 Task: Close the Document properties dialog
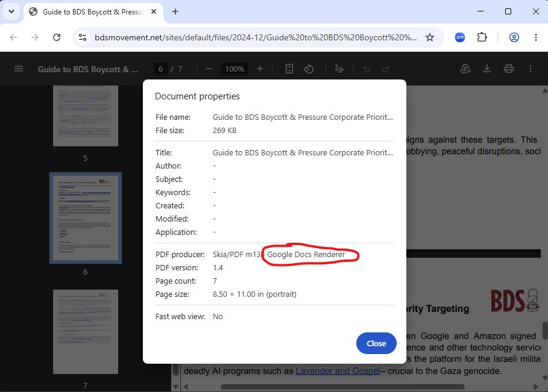click(x=376, y=343)
